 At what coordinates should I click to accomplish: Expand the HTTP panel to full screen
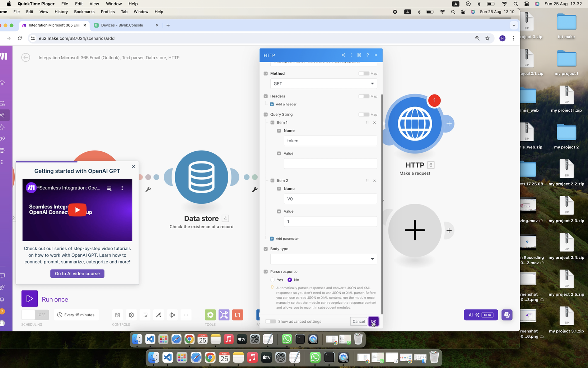pyautogui.click(x=359, y=55)
